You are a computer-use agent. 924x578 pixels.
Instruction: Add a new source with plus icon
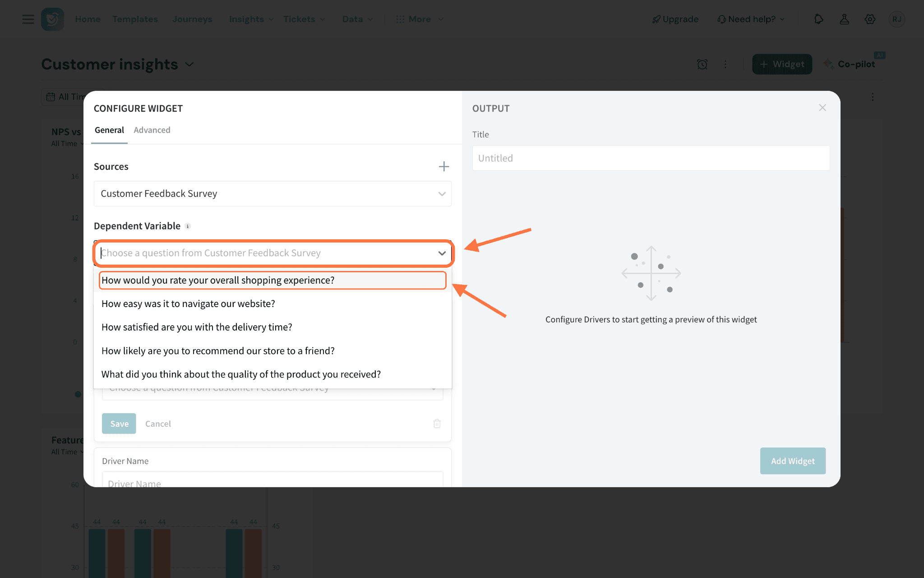click(x=444, y=167)
